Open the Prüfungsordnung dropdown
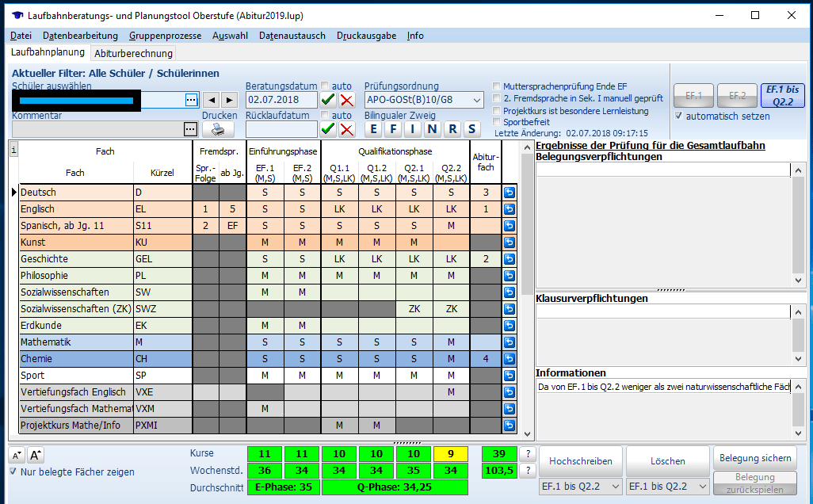813x504 pixels. coord(475,100)
